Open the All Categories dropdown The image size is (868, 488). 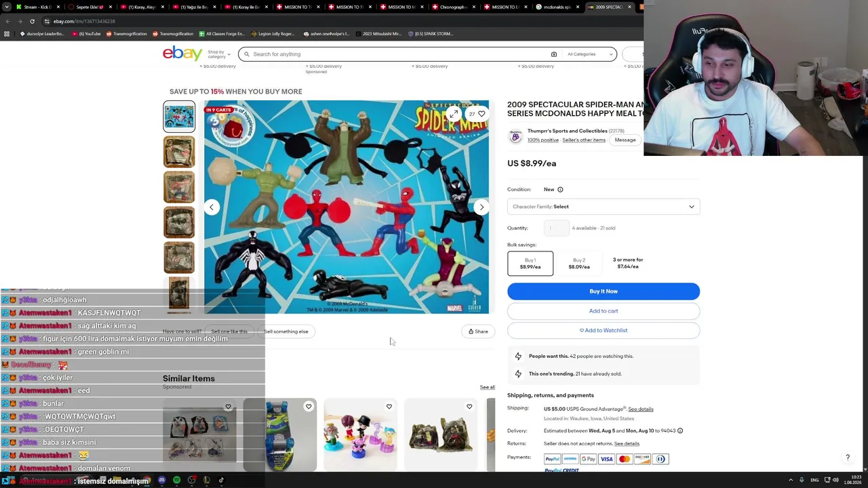tap(590, 54)
